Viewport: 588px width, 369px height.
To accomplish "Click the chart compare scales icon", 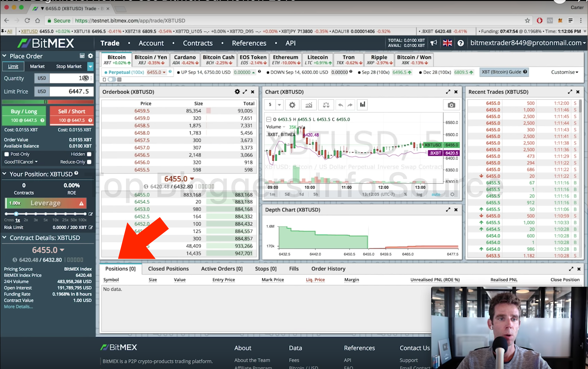I will pyautogui.click(x=326, y=105).
